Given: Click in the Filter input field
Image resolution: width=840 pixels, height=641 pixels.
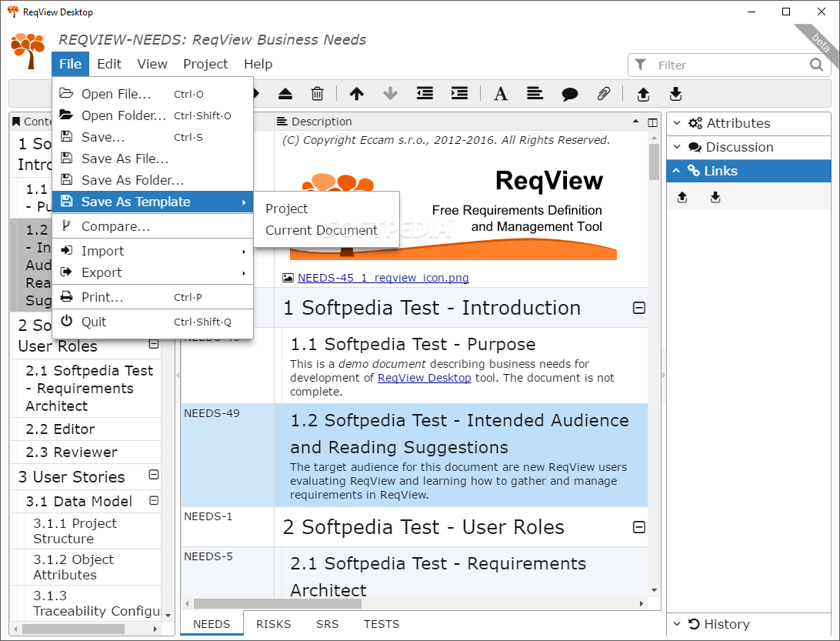Looking at the screenshot, I should tap(728, 65).
